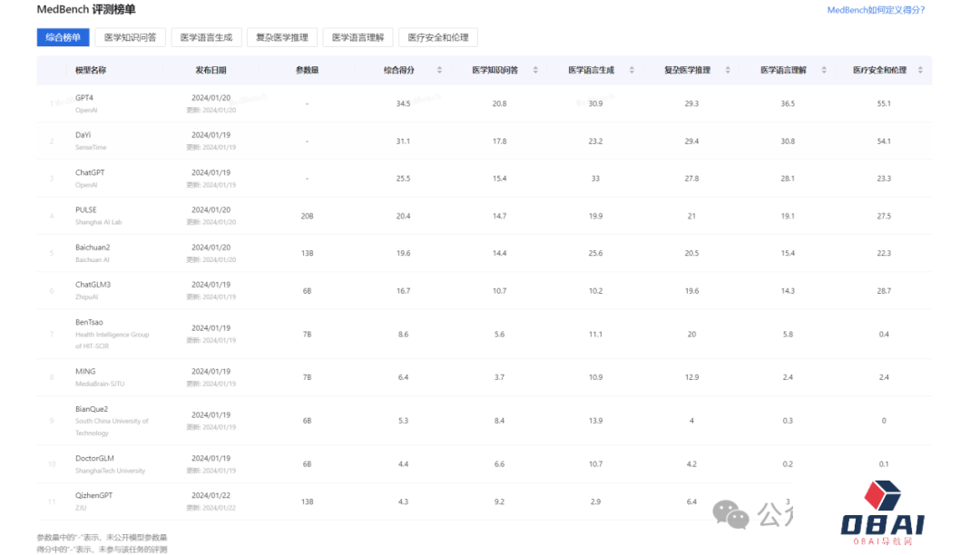
Task: Toggle sort arrows on 医学语言生成 column header
Action: click(x=632, y=70)
